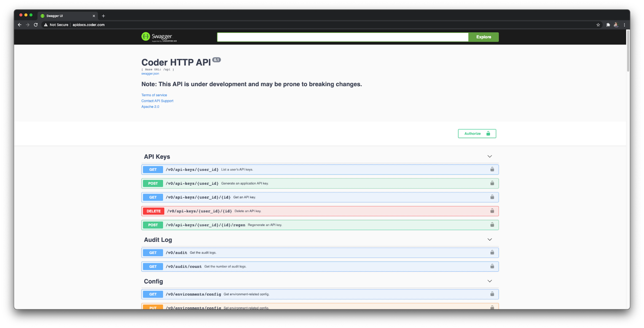Image resolution: width=644 pixels, height=328 pixels.
Task: Close the Swagger UI tab
Action: click(94, 16)
